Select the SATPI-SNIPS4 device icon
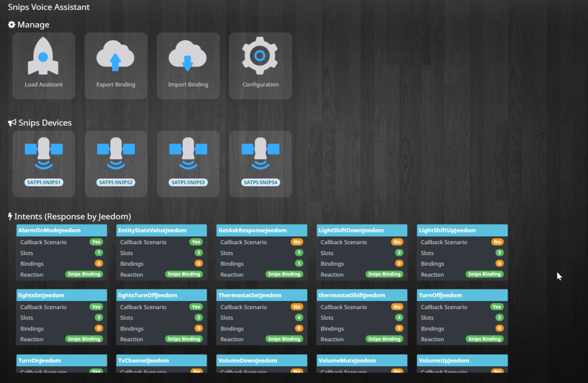Viewport: 588px width, 383px height. pyautogui.click(x=260, y=153)
